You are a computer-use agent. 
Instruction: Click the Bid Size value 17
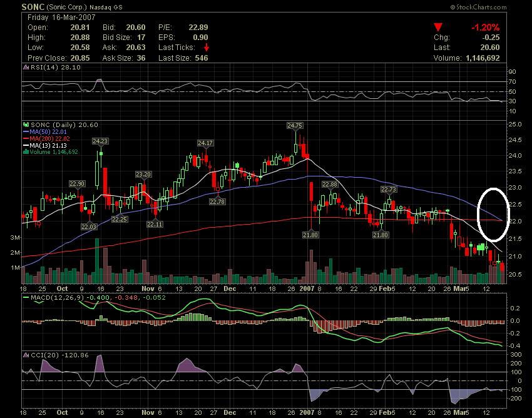(141, 38)
